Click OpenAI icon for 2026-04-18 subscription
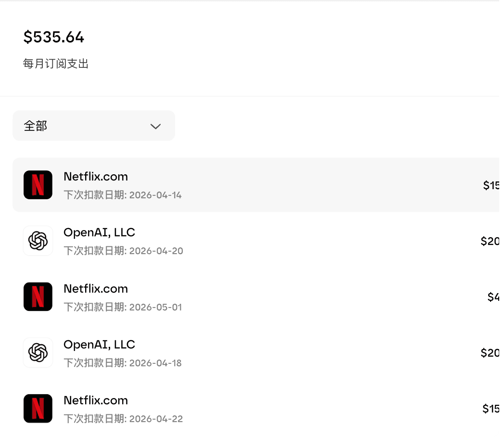Viewport: 504px width, 438px height. [38, 352]
